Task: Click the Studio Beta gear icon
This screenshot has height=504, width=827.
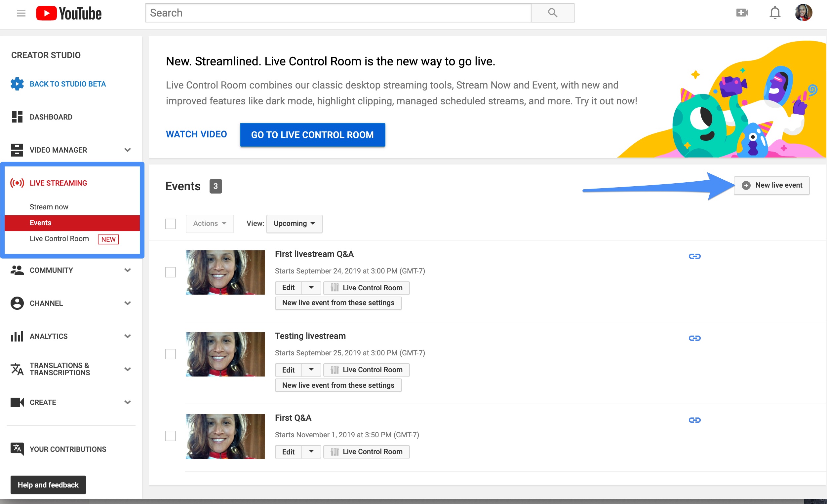Action: 17,84
